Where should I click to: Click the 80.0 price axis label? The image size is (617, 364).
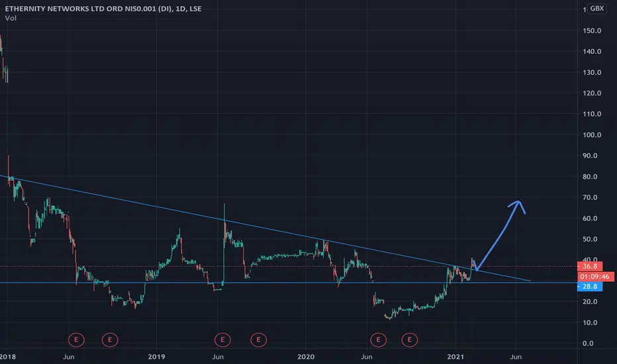point(590,177)
